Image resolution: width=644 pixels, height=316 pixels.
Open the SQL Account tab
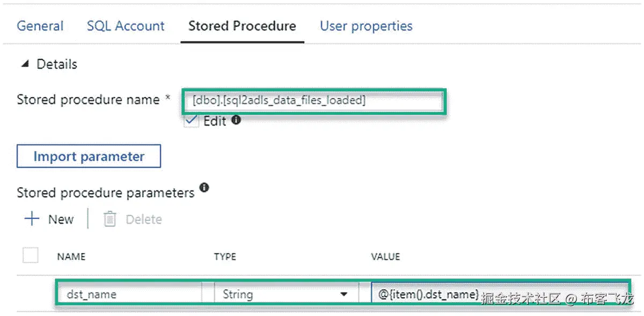click(126, 26)
